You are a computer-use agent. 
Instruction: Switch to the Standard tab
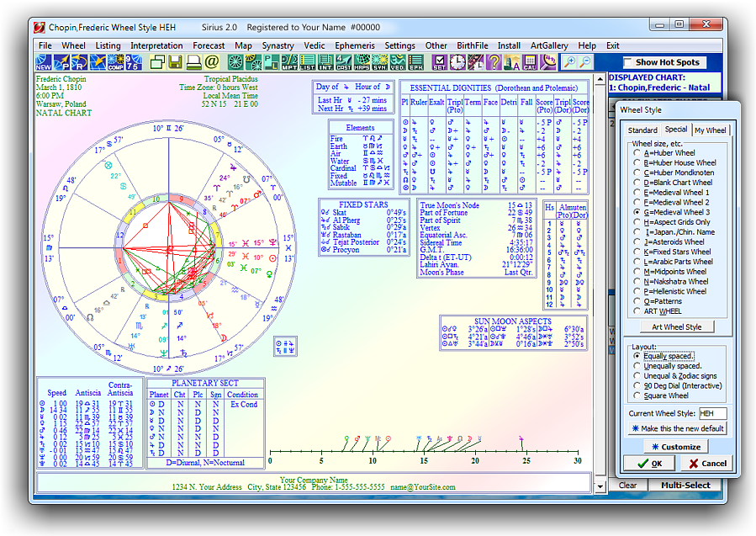(x=642, y=130)
